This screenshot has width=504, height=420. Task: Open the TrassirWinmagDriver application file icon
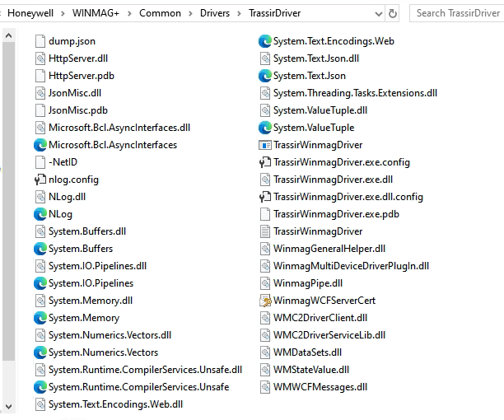click(265, 145)
